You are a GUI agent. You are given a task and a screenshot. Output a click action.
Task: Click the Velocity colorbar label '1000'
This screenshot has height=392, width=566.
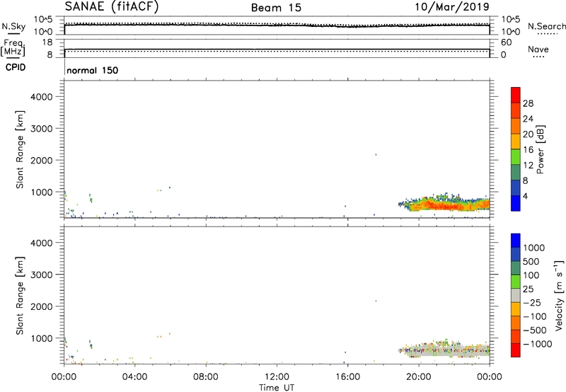533,248
